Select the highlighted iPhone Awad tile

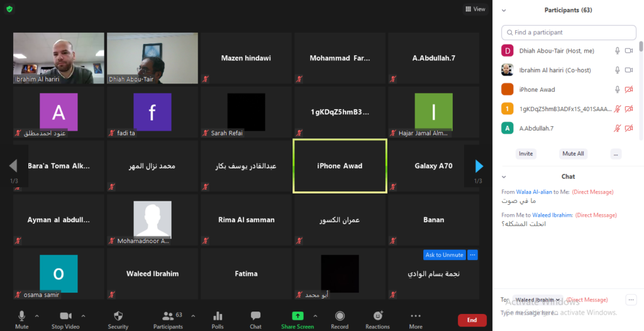(x=340, y=166)
